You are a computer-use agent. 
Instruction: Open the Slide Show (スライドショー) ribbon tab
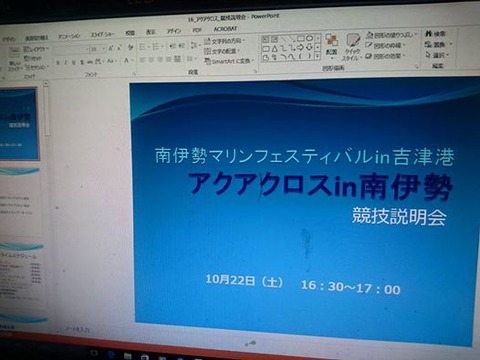[x=103, y=35]
